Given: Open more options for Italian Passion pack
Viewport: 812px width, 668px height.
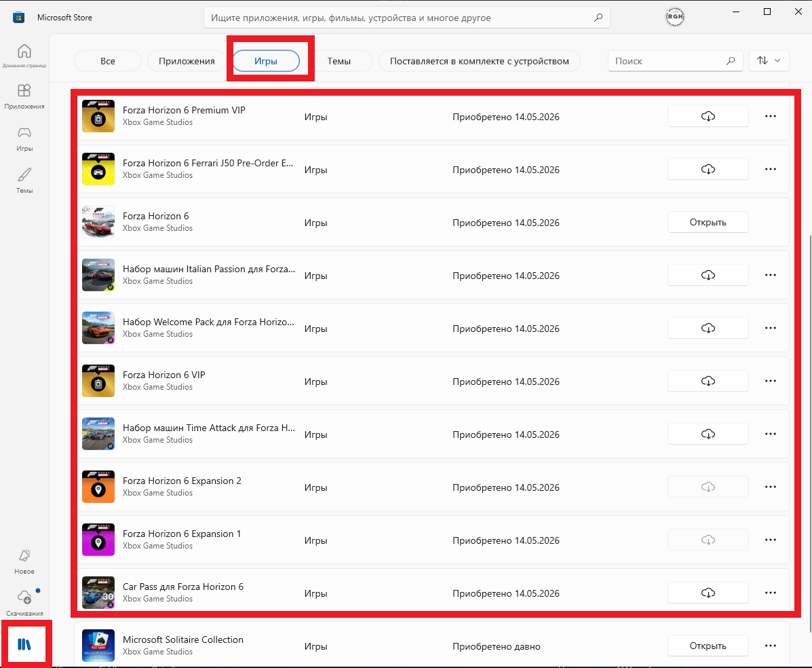Looking at the screenshot, I should tap(771, 275).
